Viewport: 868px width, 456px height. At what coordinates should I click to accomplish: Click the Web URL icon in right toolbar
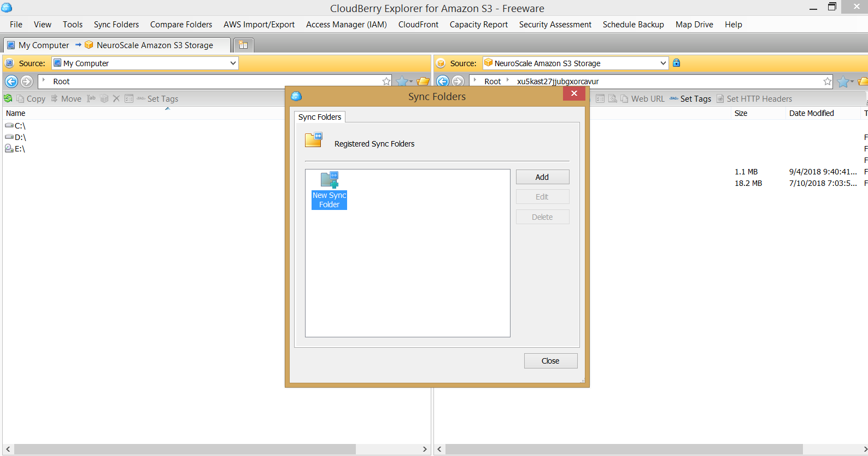click(624, 98)
